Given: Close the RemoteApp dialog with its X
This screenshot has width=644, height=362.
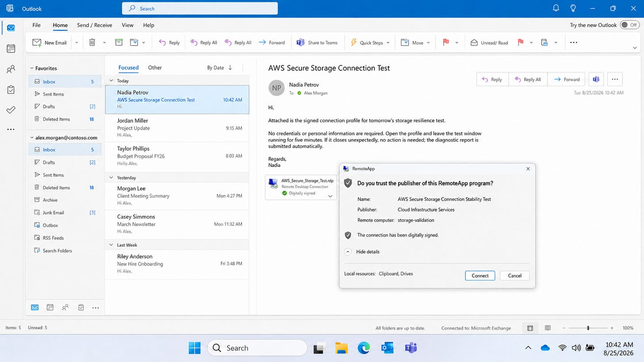Looking at the screenshot, I should tap(528, 169).
